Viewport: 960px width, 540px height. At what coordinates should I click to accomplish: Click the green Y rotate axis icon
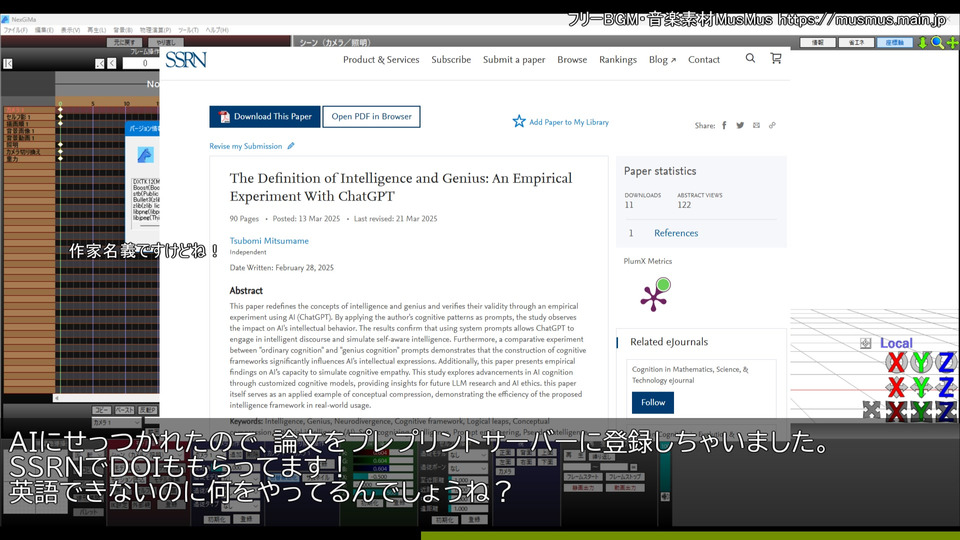921,362
